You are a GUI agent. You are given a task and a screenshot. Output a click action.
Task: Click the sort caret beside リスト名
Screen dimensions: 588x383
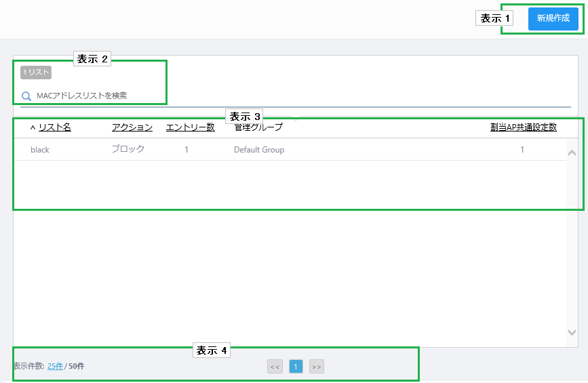(33, 127)
